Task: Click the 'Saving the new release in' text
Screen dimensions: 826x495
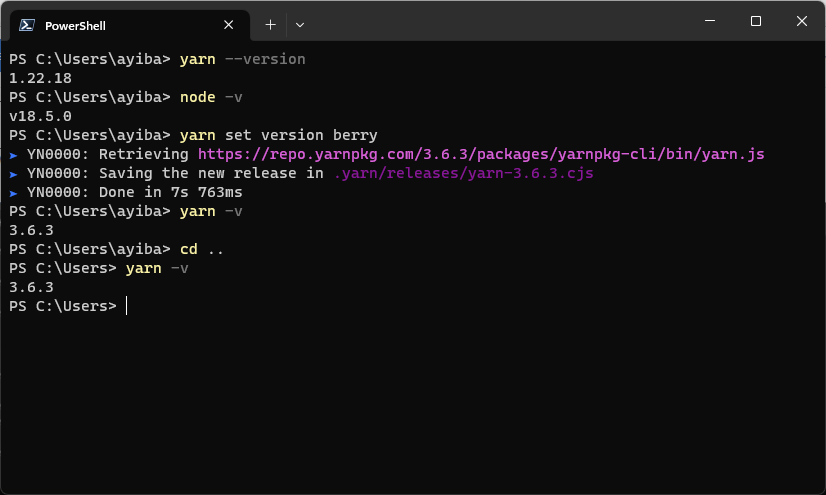Action: [x=211, y=173]
